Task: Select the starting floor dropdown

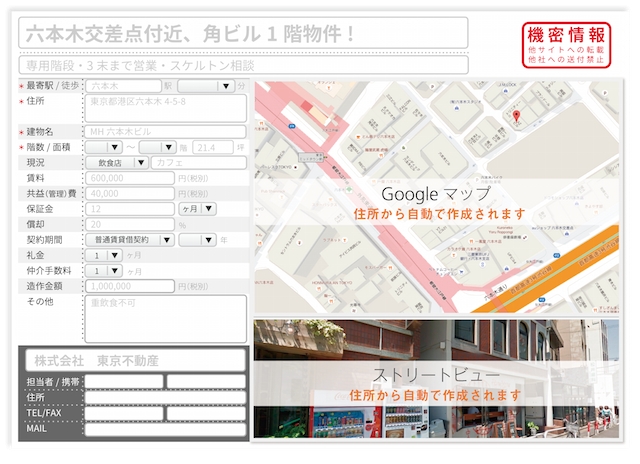Action: [x=103, y=147]
